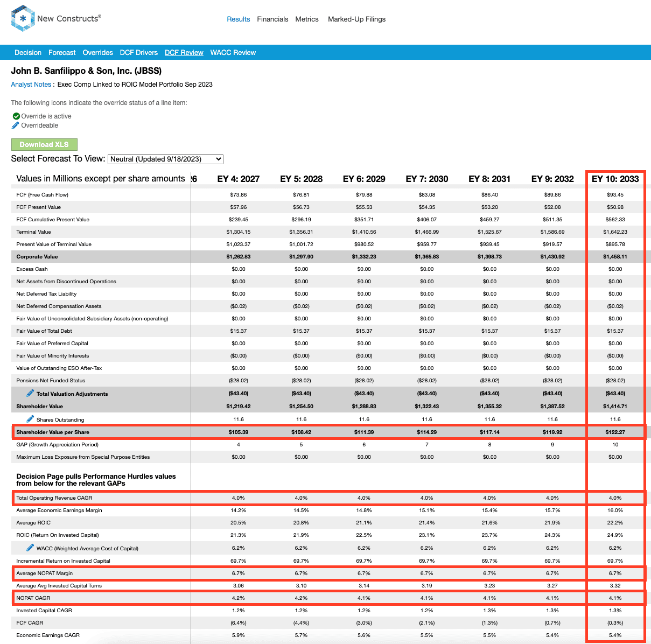Click the Fair Value of Minority Interests label
The height and width of the screenshot is (644, 651).
tap(53, 355)
